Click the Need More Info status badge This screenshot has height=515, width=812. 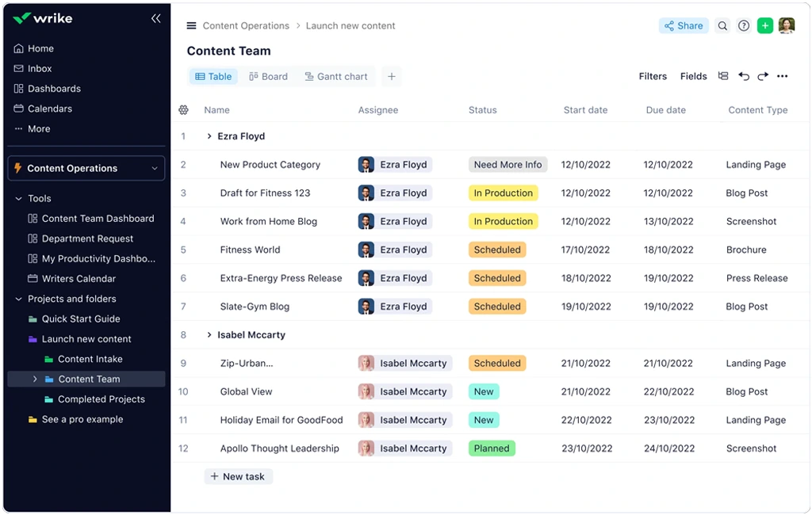pyautogui.click(x=507, y=165)
